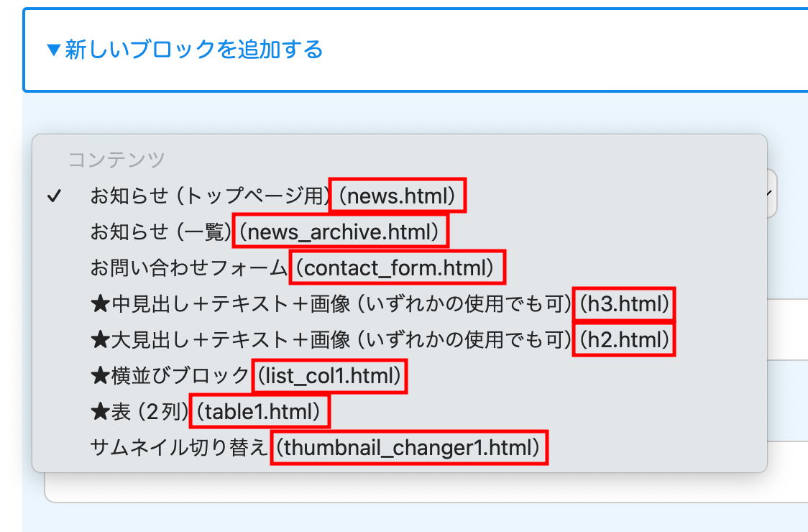Select サムネイル切り替え thumbnail_changer1.html option
Viewport: 808px width, 532px height.
click(315, 448)
